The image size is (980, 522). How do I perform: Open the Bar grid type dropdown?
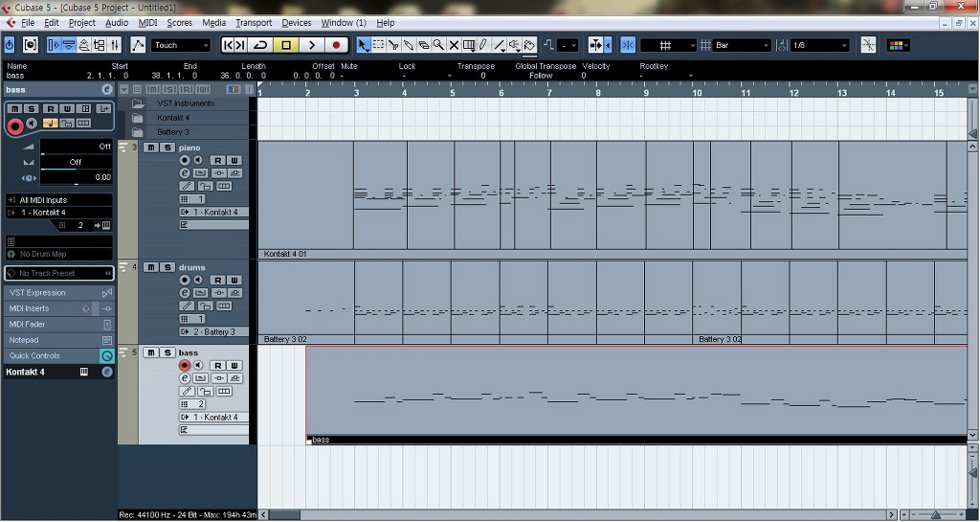(x=742, y=45)
